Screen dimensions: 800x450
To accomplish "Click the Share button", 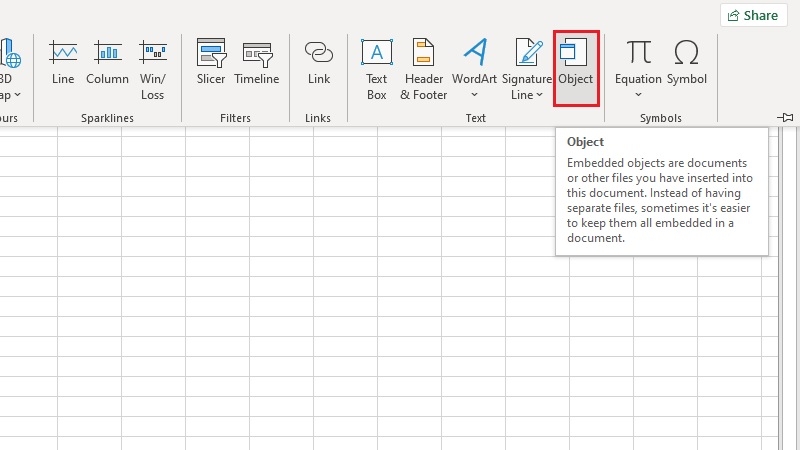I will point(753,15).
